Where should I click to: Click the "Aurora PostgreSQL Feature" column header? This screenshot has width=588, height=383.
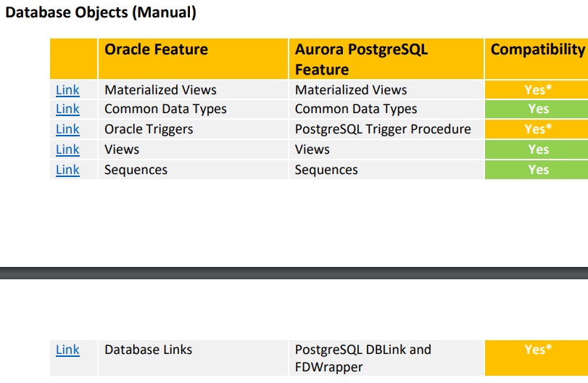361,59
